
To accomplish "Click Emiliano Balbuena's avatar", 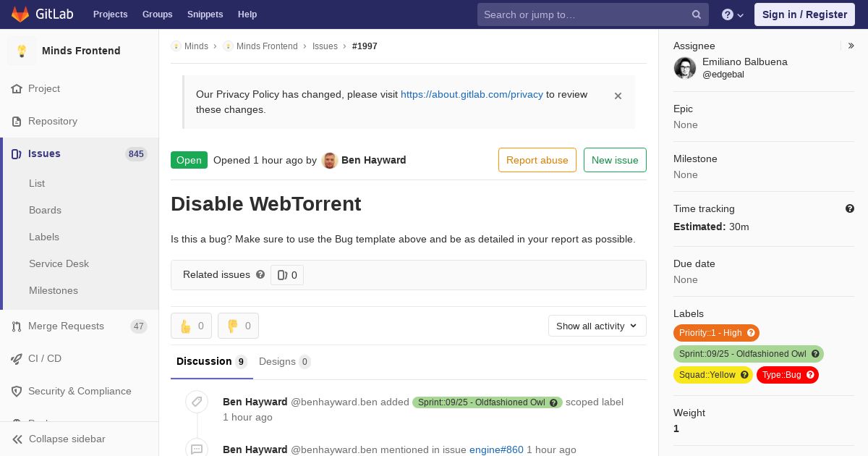I will 685,68.
